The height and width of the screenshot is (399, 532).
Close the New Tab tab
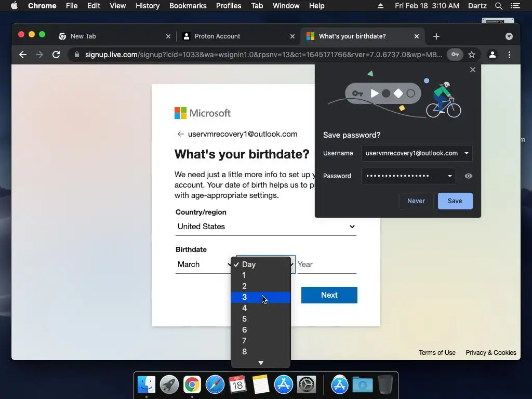(168, 36)
